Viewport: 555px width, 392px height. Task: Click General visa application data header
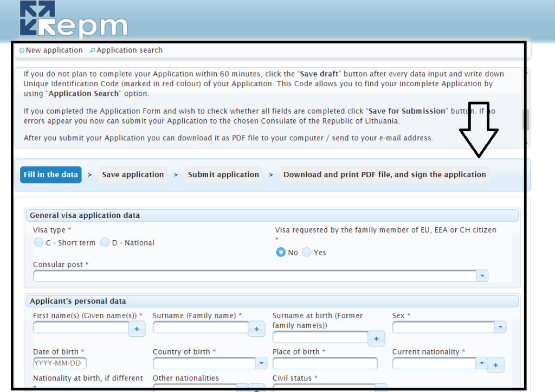pos(272,215)
